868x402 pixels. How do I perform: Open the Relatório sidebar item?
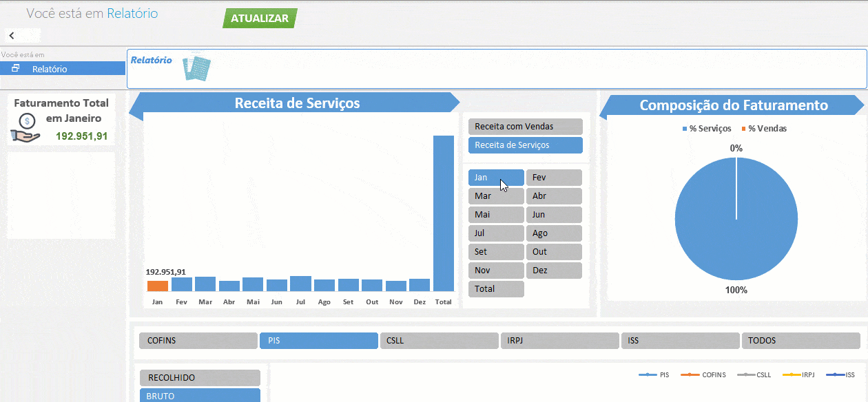63,69
